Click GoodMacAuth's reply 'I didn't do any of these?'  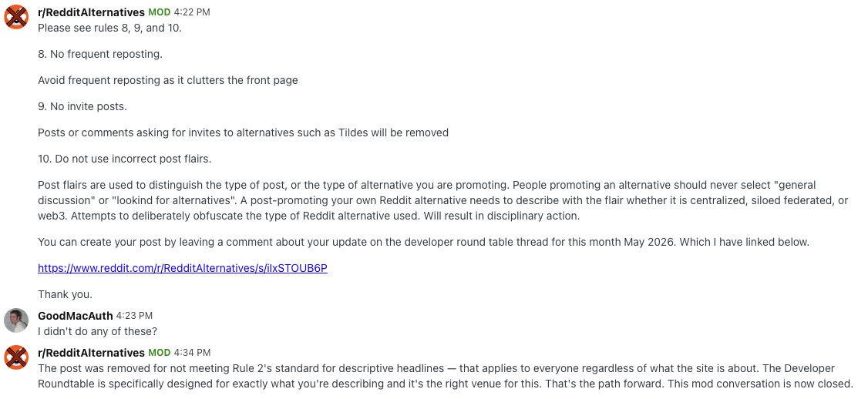(x=97, y=332)
